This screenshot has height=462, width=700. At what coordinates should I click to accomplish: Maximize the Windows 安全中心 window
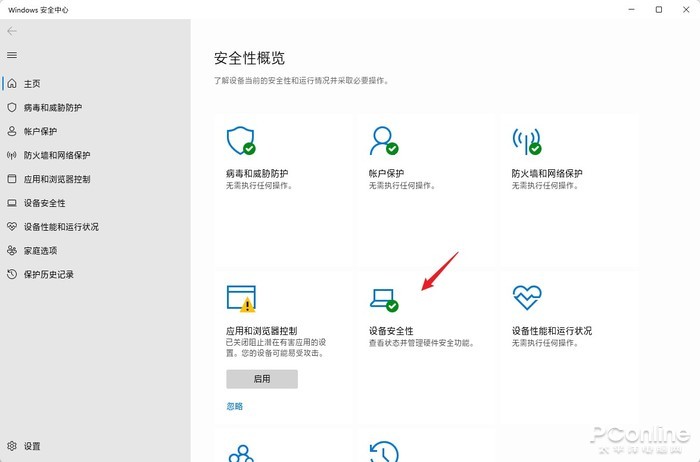point(658,9)
